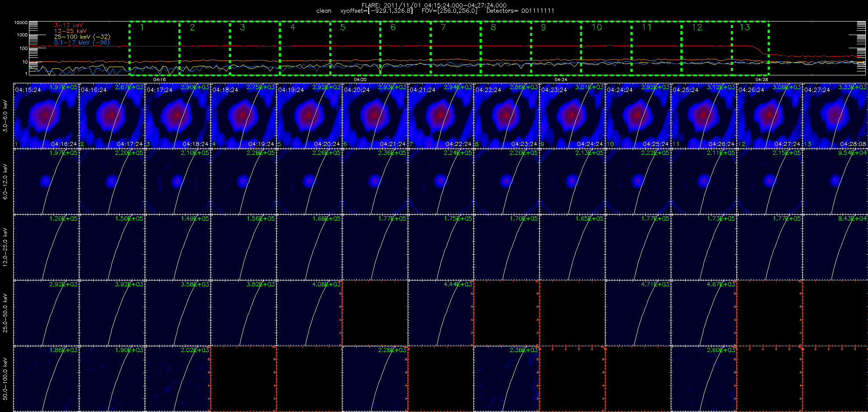The height and width of the screenshot is (412, 868).
Task: Open the 12.0-25.0 keV image for interval 13
Action: 835,247
